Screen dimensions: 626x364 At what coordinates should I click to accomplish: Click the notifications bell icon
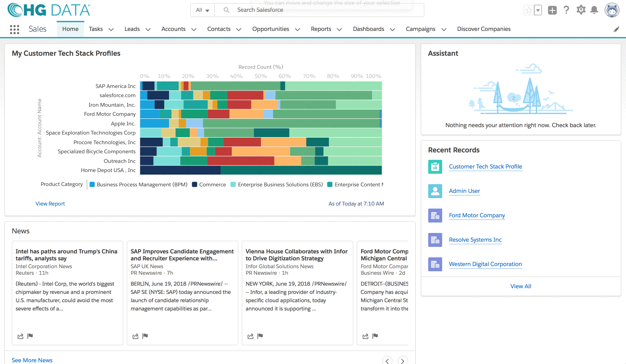coord(594,10)
